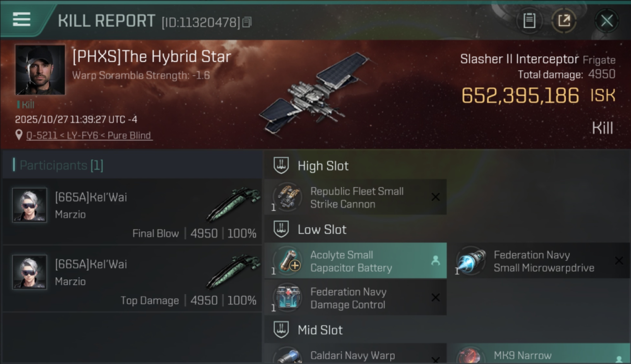Toggle X mark on Republic Fleet Strike Cannon

tap(436, 197)
